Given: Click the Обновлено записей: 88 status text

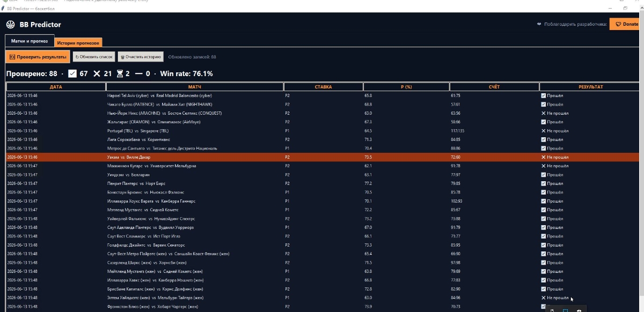Looking at the screenshot, I should tap(192, 57).
